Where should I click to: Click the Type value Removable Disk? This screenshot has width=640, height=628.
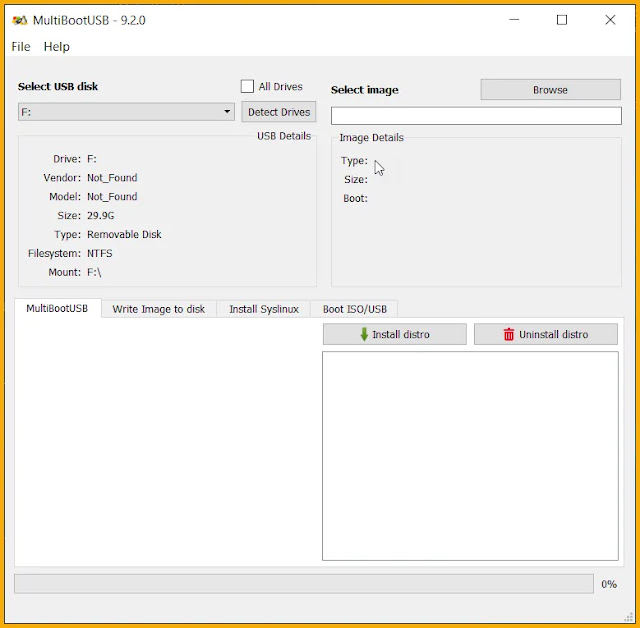click(x=124, y=235)
